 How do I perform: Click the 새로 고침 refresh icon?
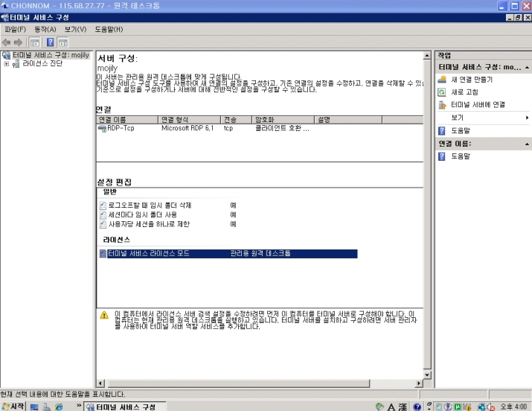[x=442, y=92]
